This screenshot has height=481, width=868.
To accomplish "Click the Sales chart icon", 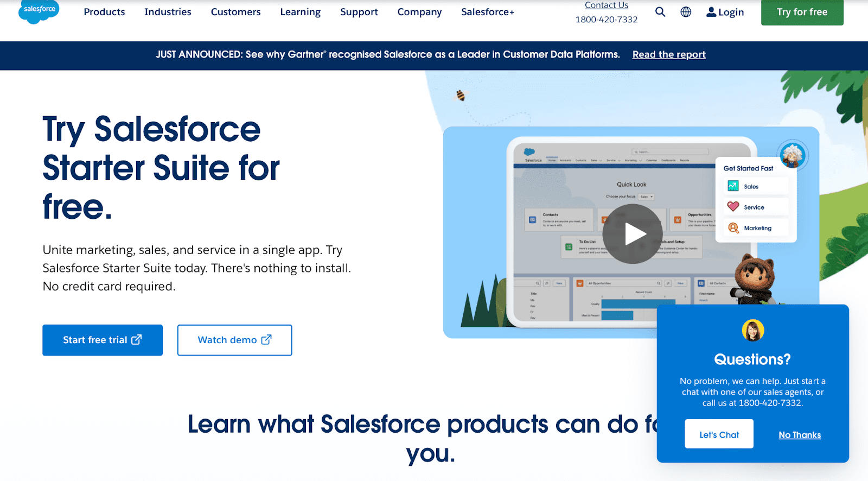I will (x=733, y=186).
